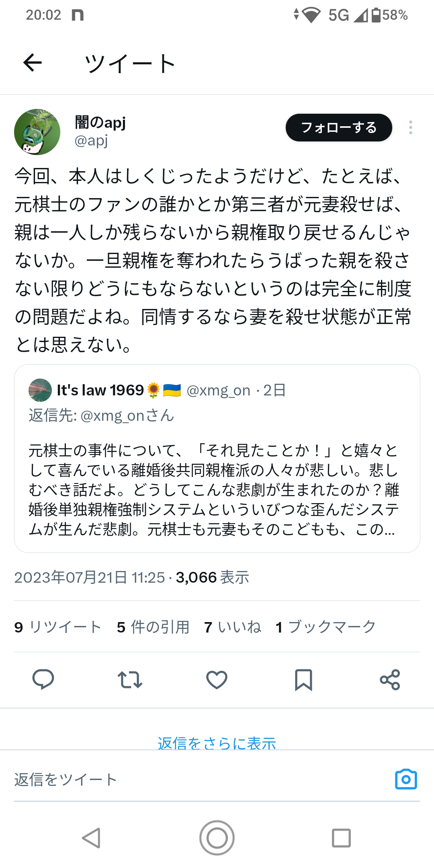Tap the Android recent apps square button
The width and height of the screenshot is (434, 868).
point(341,838)
